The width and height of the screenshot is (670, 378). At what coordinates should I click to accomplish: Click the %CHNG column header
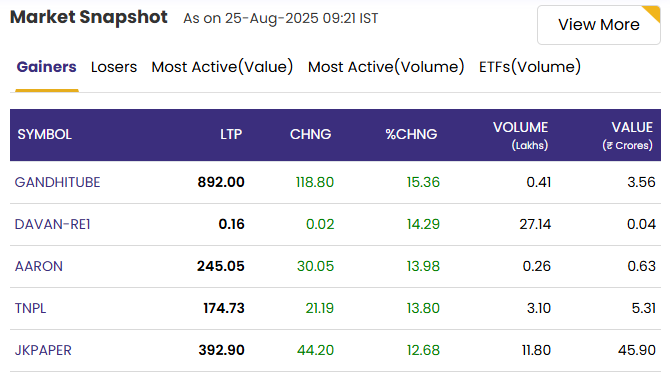pos(411,135)
